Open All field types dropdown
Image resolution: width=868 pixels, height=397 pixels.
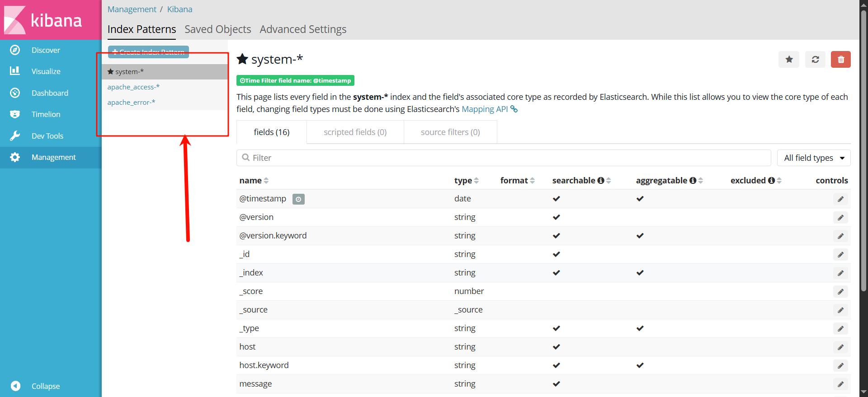point(814,158)
